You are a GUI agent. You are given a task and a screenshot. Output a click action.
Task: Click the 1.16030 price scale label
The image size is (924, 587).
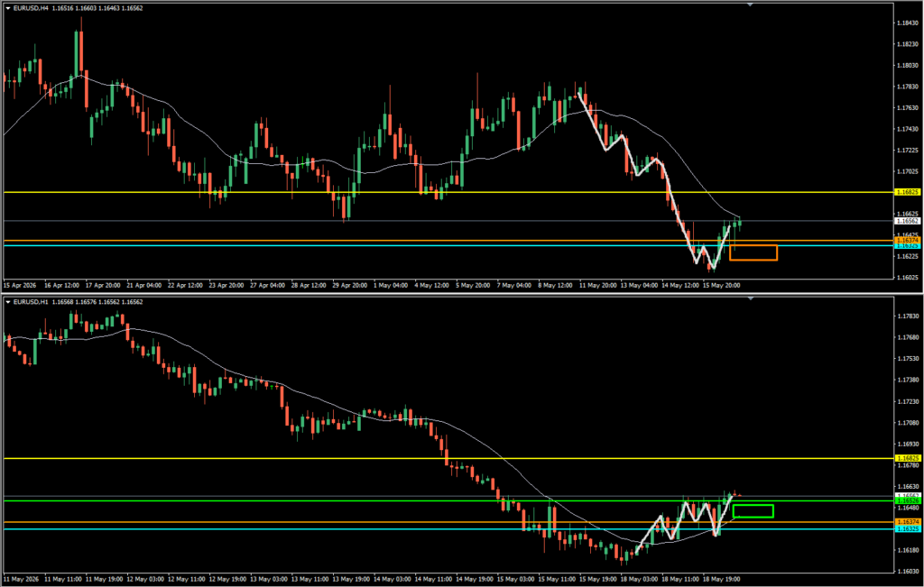(907, 571)
